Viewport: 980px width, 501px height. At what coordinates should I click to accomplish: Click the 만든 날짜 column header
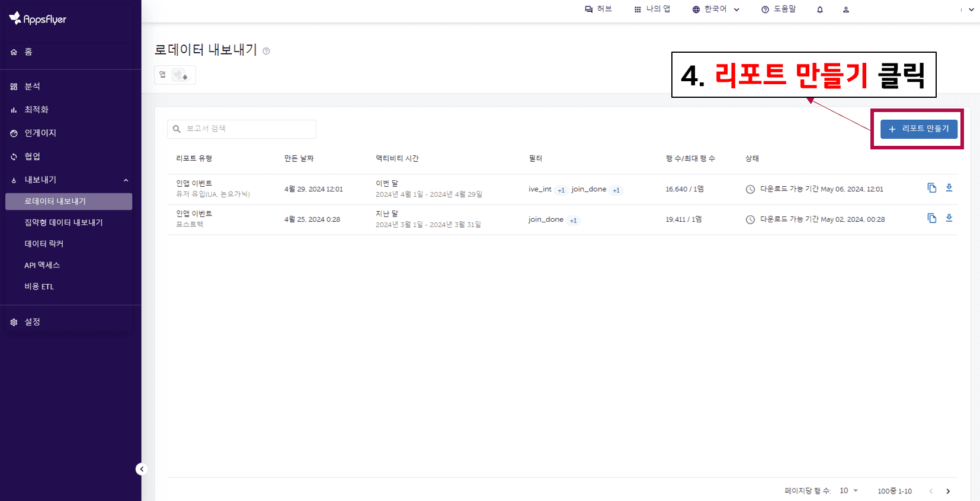pyautogui.click(x=299, y=158)
